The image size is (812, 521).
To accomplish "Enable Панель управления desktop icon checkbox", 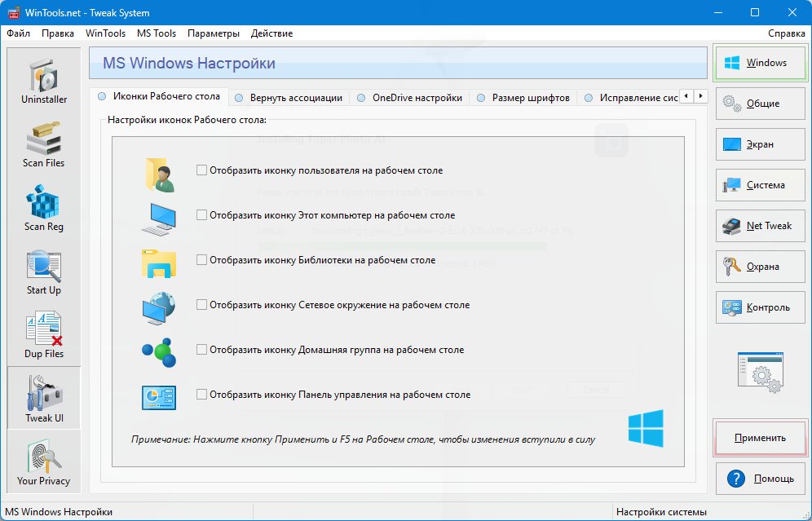I will point(201,394).
